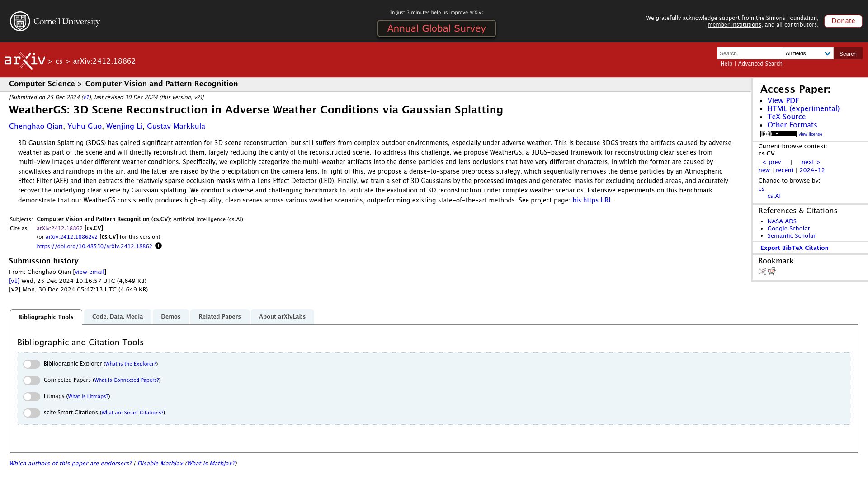This screenshot has width=868, height=488.
Task: Click the Donate button
Action: click(x=843, y=21)
